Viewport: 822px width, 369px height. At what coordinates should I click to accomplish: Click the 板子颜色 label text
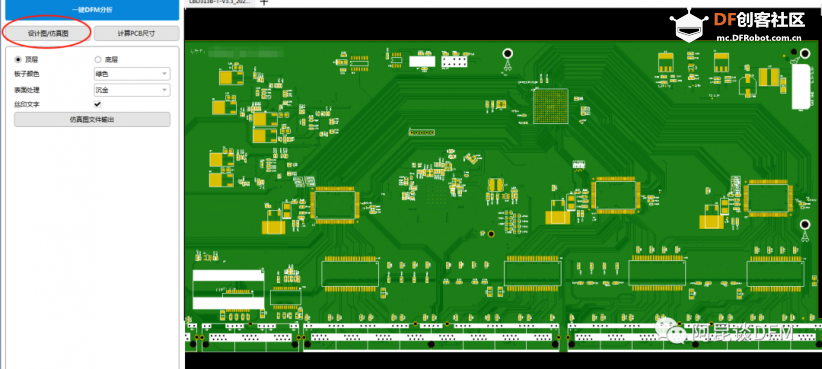coord(27,74)
